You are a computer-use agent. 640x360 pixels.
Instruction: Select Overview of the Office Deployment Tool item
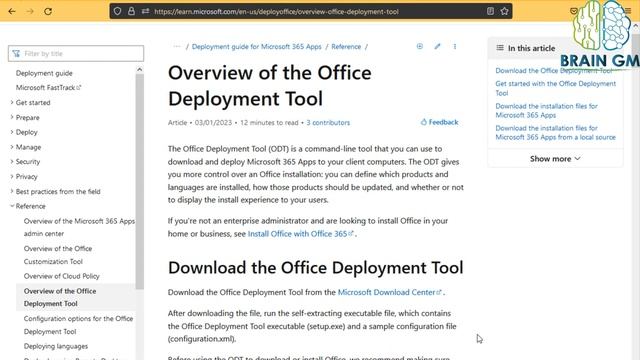click(60, 297)
